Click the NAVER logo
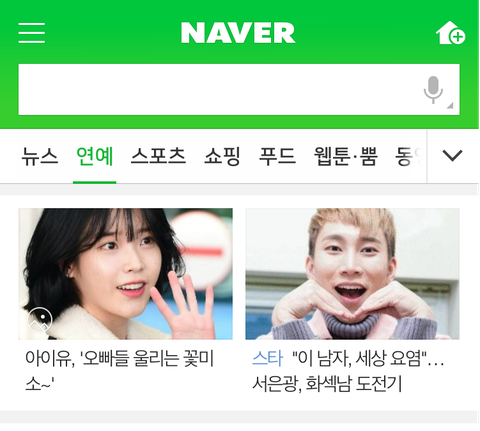 click(x=238, y=33)
